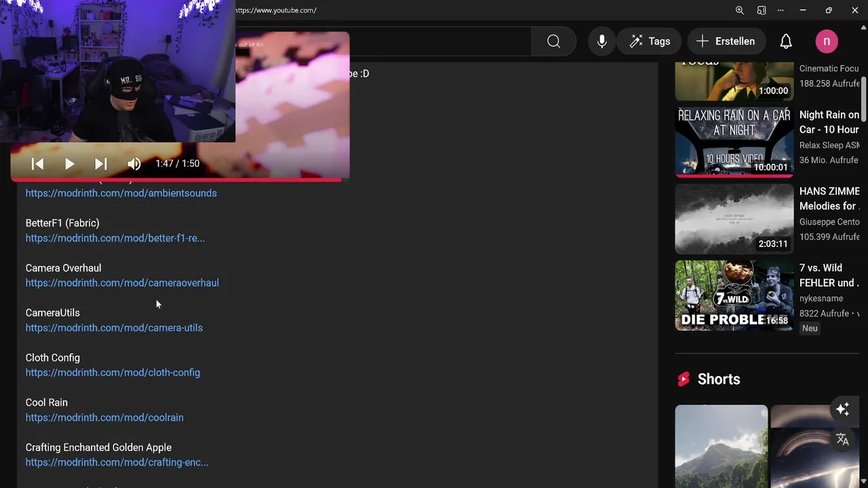Click the 'BetterF1 (Fabric)' description text

62,223
